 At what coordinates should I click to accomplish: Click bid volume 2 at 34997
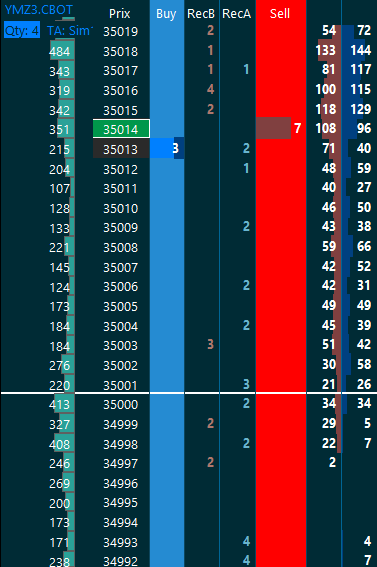click(332, 462)
